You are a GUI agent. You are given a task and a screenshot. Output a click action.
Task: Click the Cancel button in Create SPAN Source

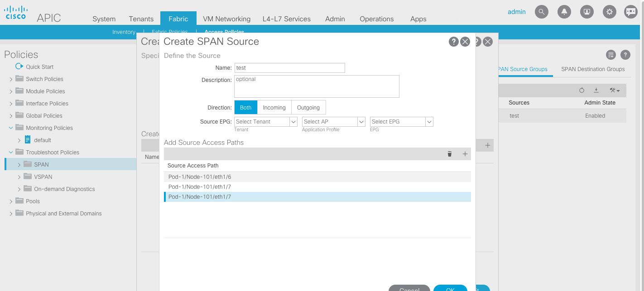tap(409, 288)
